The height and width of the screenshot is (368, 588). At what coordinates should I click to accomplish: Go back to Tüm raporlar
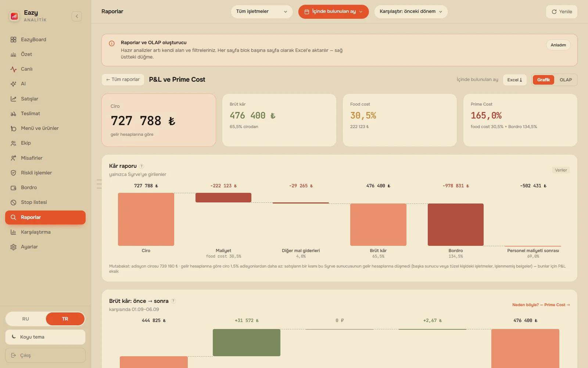click(x=123, y=79)
